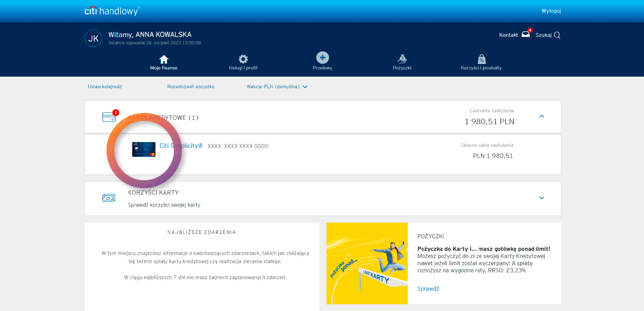Click the Przelewy plus icon
The image size is (644, 311).
pyautogui.click(x=322, y=58)
